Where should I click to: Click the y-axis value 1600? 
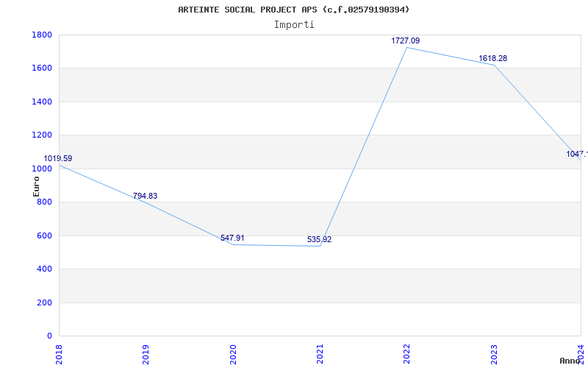(x=42, y=68)
